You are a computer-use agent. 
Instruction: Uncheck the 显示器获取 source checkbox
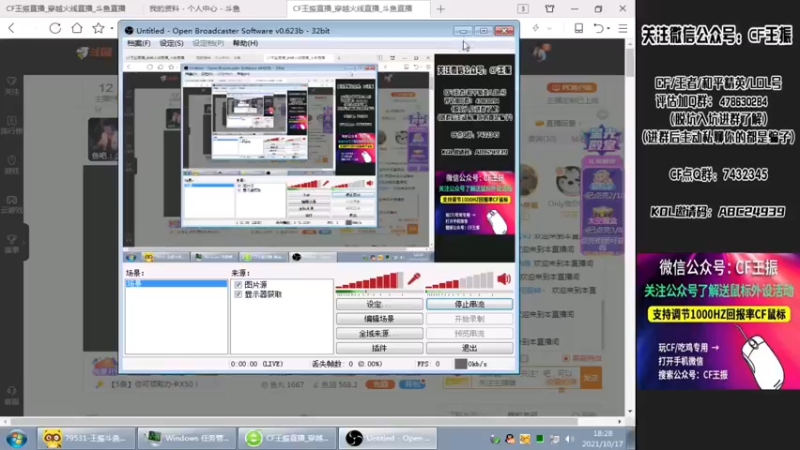coord(238,294)
